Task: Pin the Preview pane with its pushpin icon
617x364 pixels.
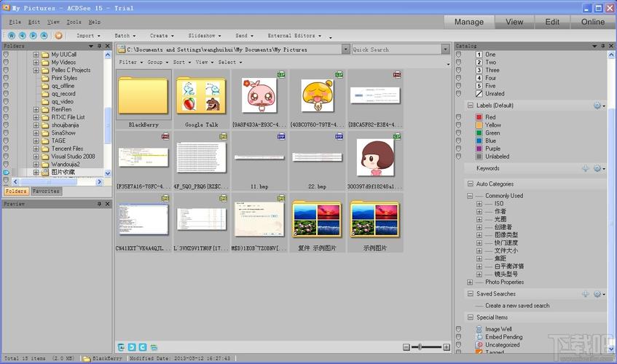Action: 99,204
